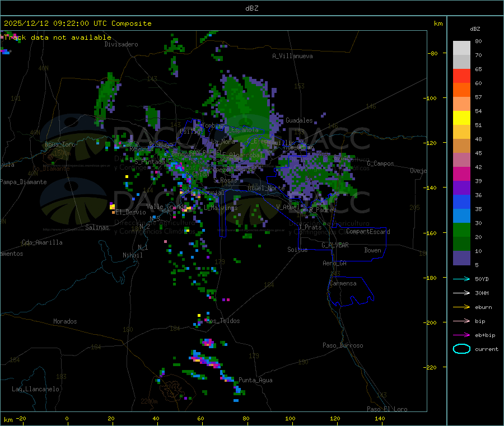Click the Carmensa map label
504x426 pixels.
pyautogui.click(x=343, y=283)
